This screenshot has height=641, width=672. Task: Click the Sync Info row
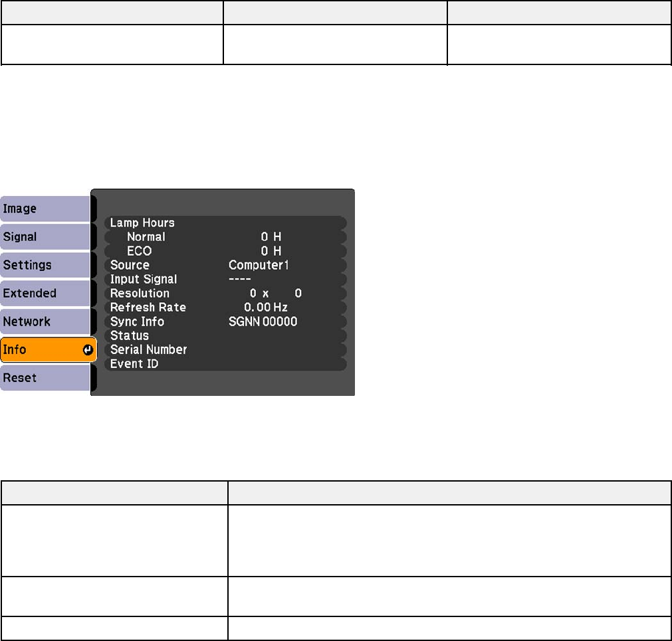225,321
